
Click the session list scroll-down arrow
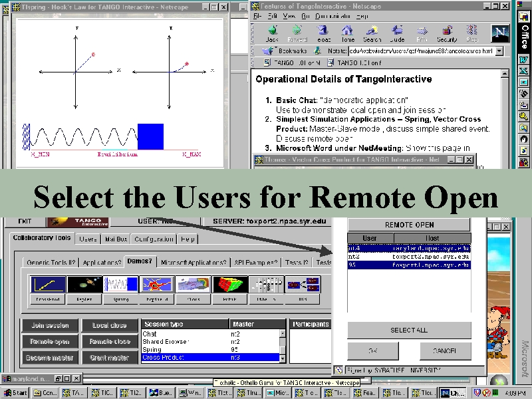pos(282,358)
